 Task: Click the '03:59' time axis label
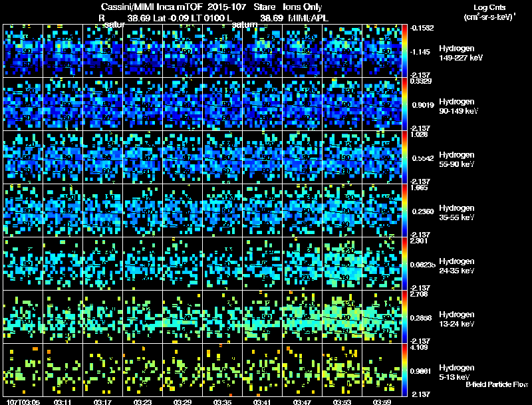(x=382, y=402)
